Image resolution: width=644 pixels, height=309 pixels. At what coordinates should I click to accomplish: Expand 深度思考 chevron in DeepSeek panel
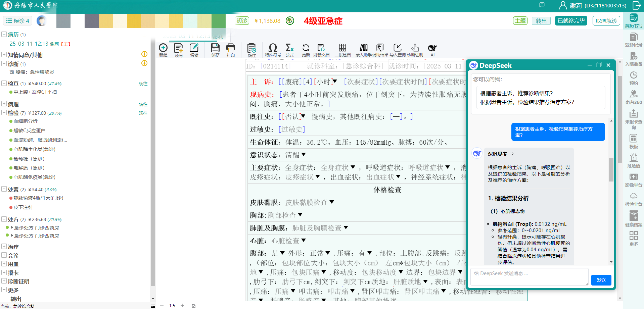pyautogui.click(x=512, y=154)
